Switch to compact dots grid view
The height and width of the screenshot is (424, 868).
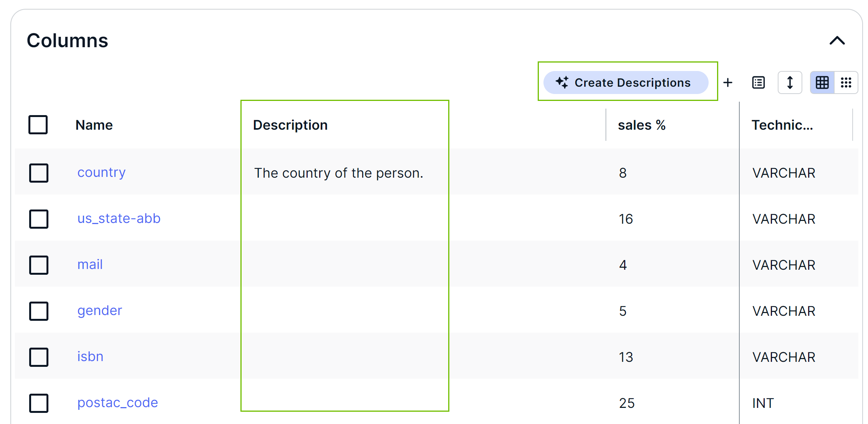pos(846,82)
